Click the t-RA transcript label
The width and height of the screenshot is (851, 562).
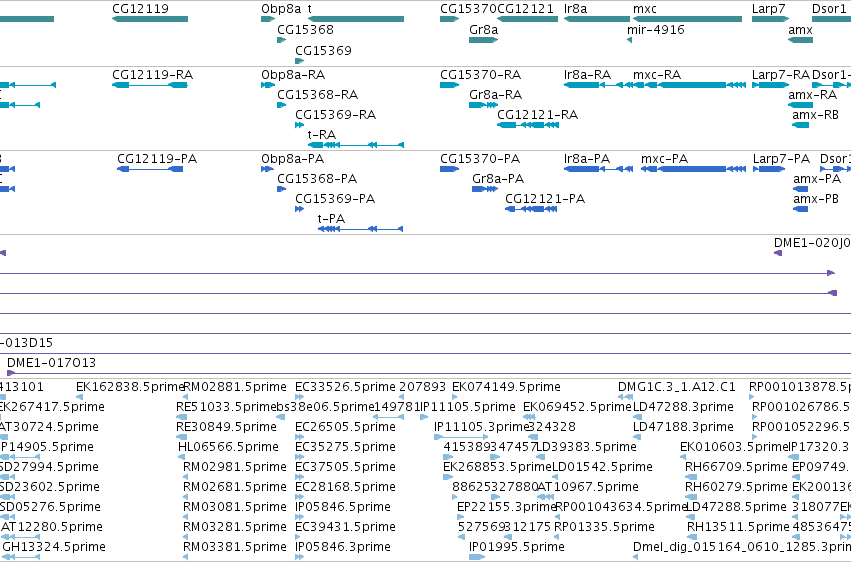coord(321,135)
